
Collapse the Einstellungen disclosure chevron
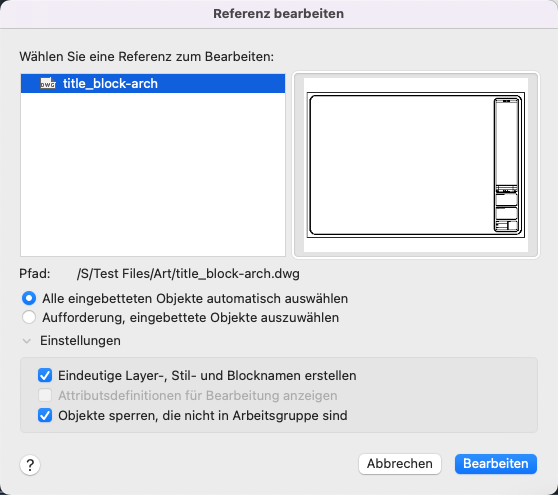pyautogui.click(x=27, y=341)
